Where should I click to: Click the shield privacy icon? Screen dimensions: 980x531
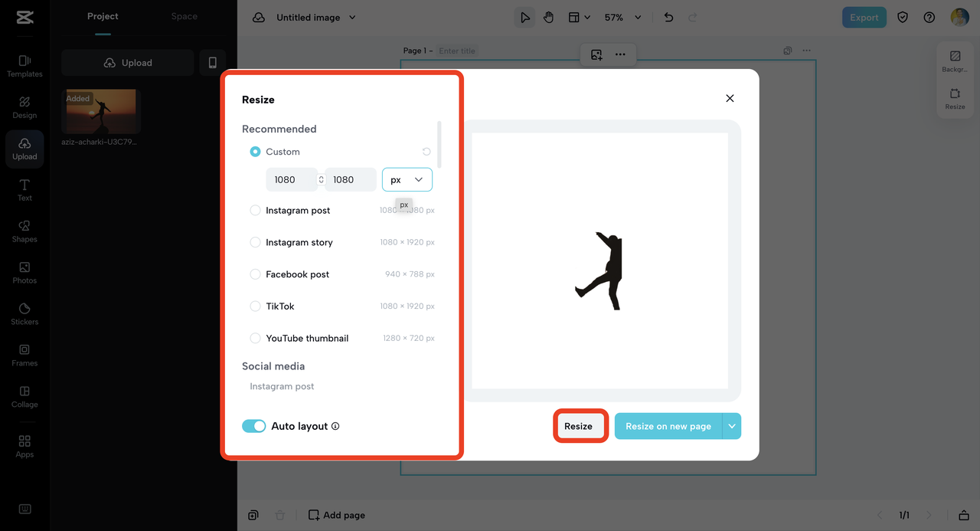click(903, 17)
